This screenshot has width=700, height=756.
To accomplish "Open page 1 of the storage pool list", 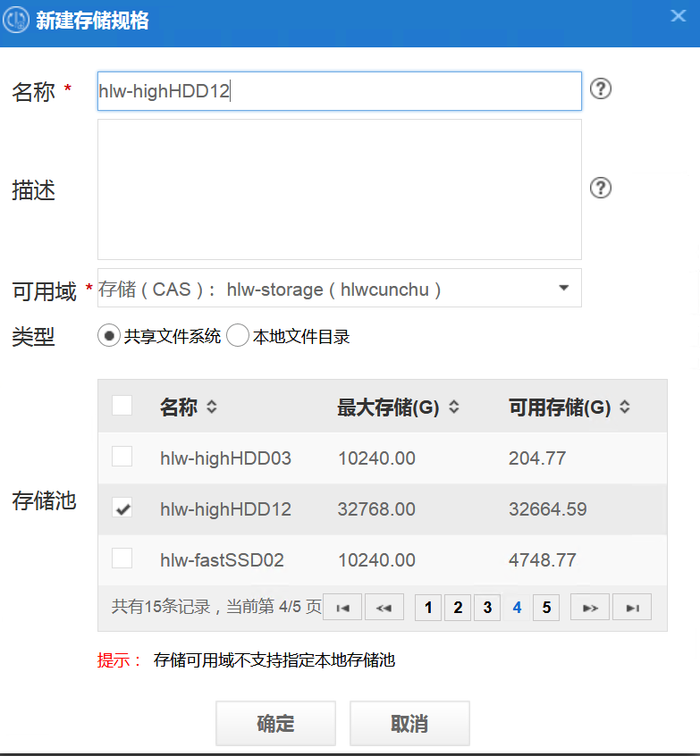I will (428, 608).
